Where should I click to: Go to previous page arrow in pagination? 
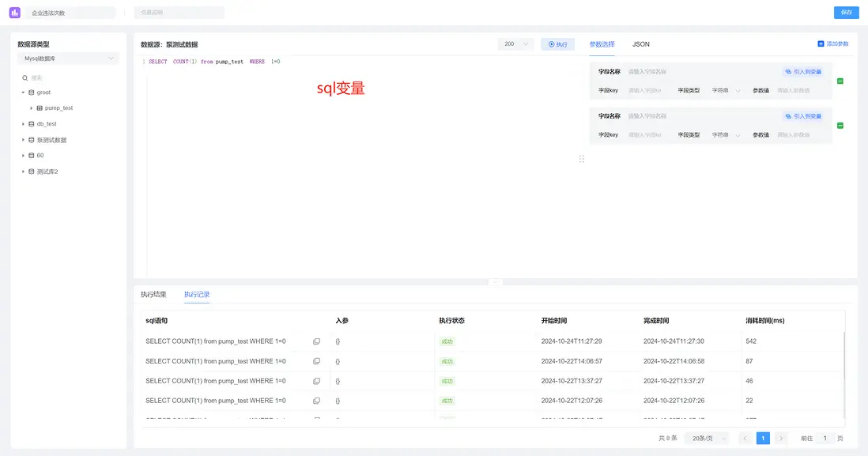coord(745,439)
